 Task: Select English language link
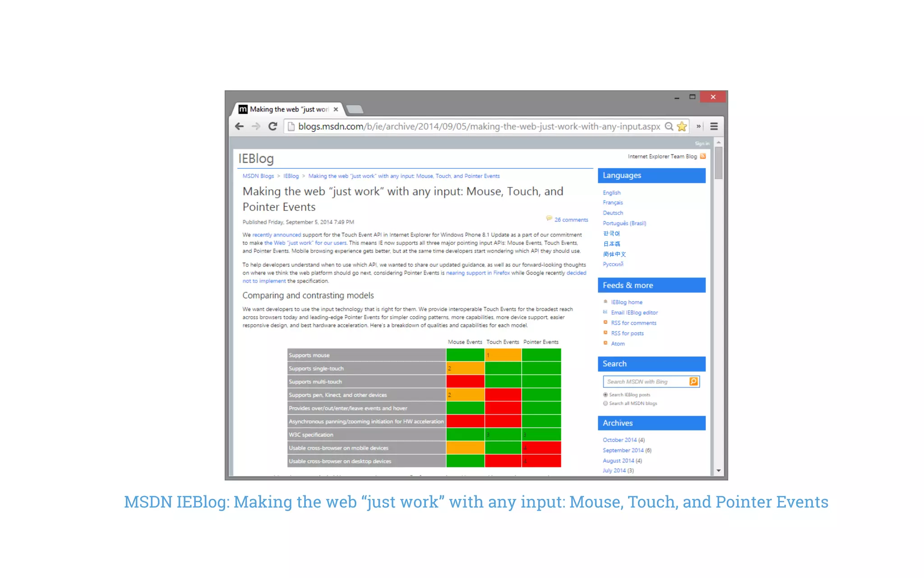coord(611,193)
